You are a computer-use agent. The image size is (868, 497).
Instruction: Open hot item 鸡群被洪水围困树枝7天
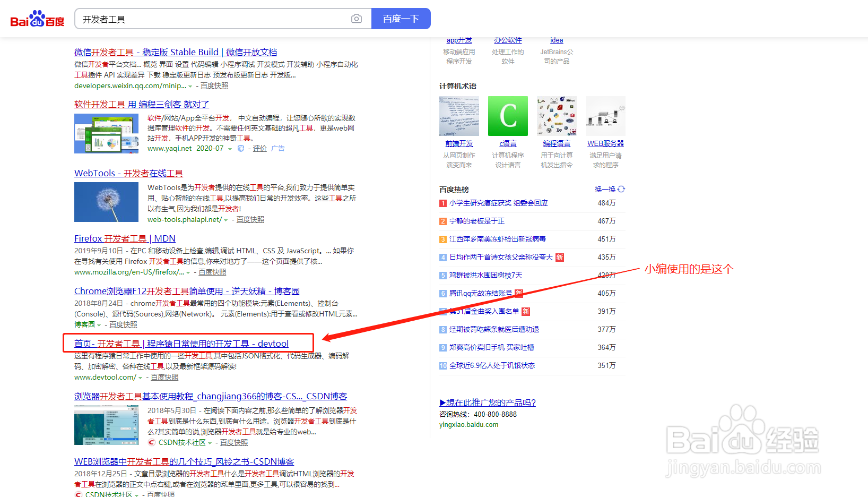(x=486, y=275)
